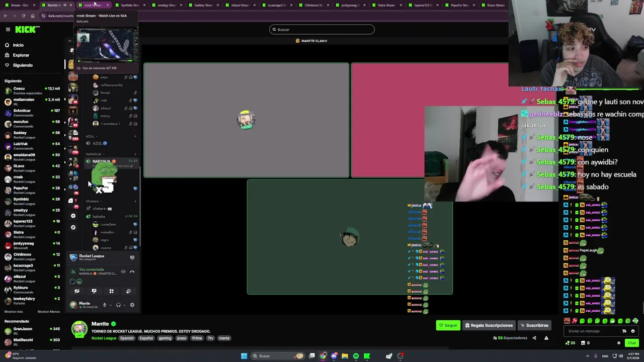
Task: Open Mantte streamer avatar
Action: point(79,329)
